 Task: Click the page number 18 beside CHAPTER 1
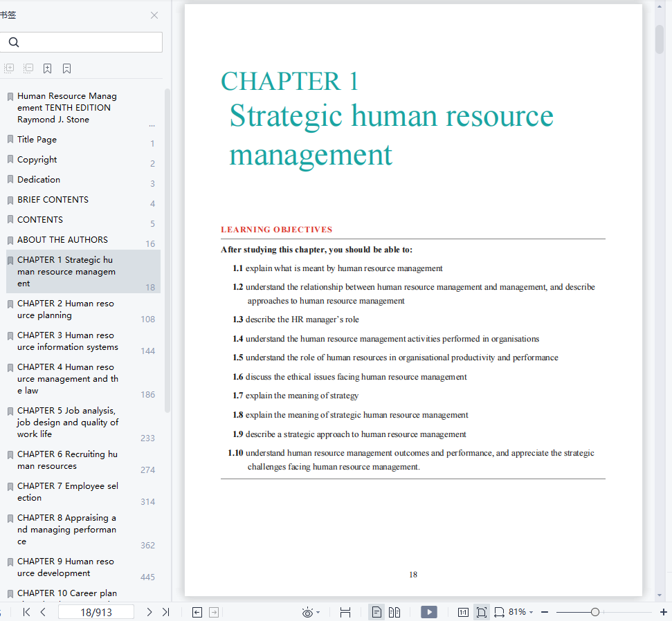(150, 288)
